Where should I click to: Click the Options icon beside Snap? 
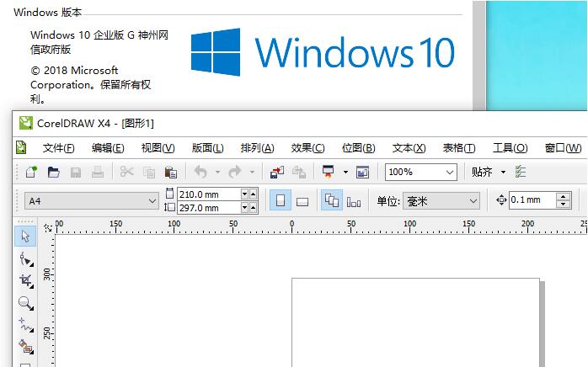[521, 172]
